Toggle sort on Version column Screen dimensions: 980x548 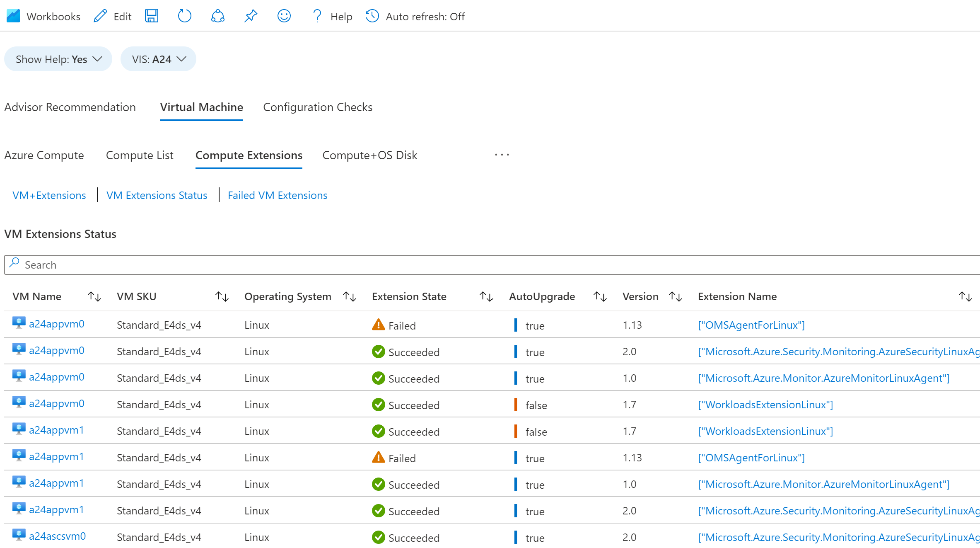(676, 296)
